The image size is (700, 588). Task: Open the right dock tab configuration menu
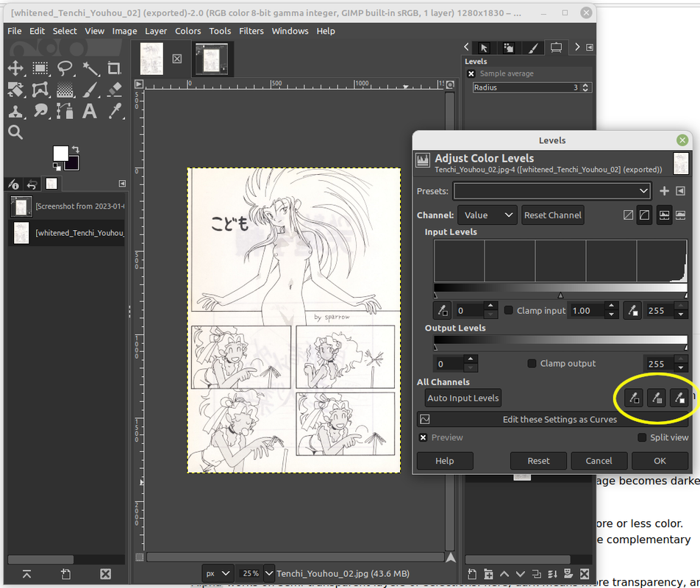tap(589, 47)
